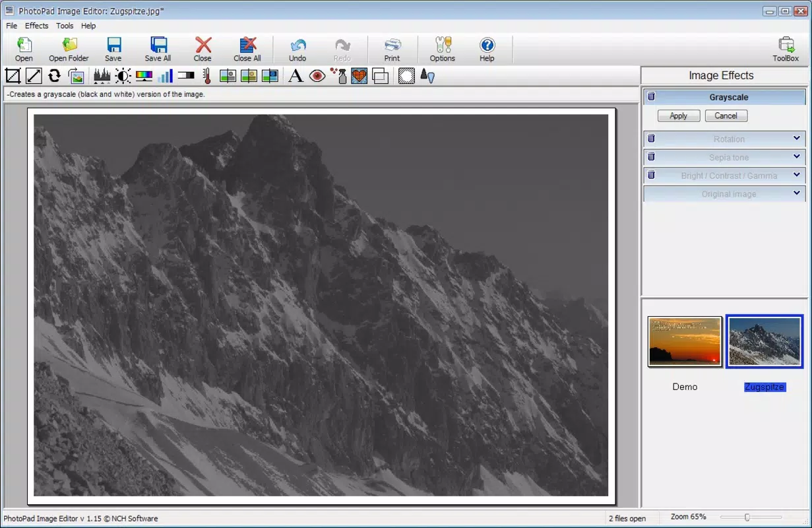The image size is (812, 528).
Task: Select the Demo sunset thumbnail
Action: (x=685, y=341)
